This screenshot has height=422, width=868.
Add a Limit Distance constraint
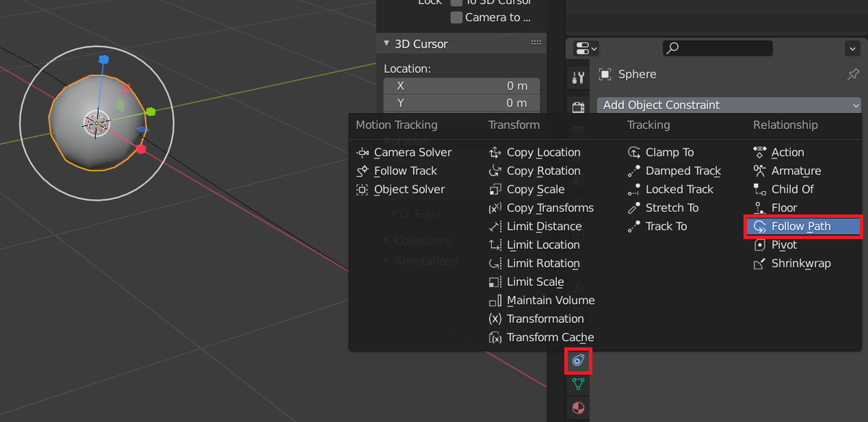[535, 226]
